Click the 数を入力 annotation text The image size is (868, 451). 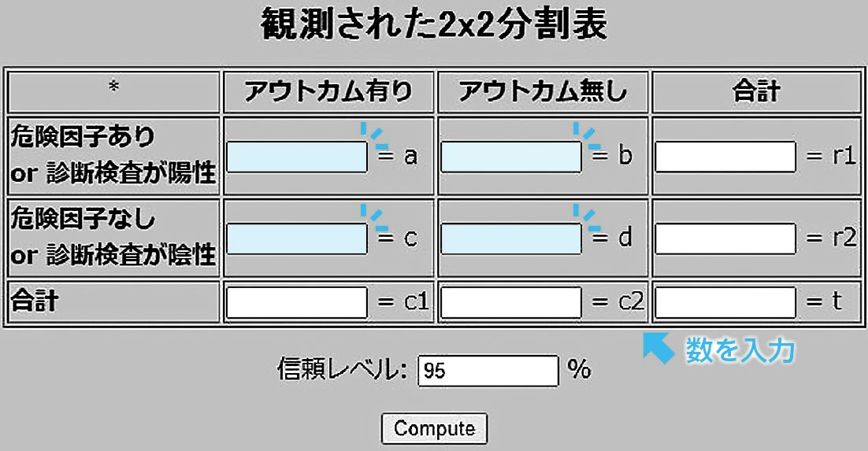(740, 350)
